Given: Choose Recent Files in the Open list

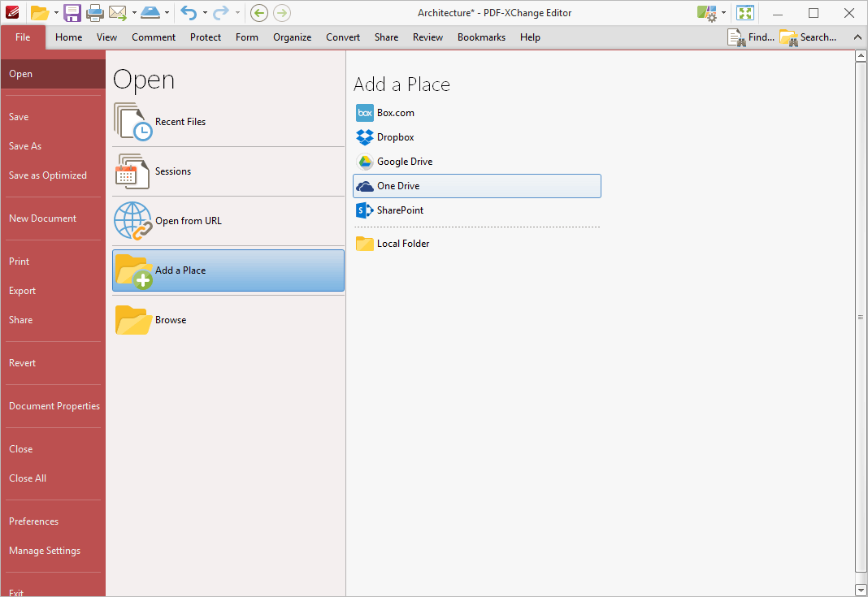Looking at the screenshot, I should [x=180, y=122].
